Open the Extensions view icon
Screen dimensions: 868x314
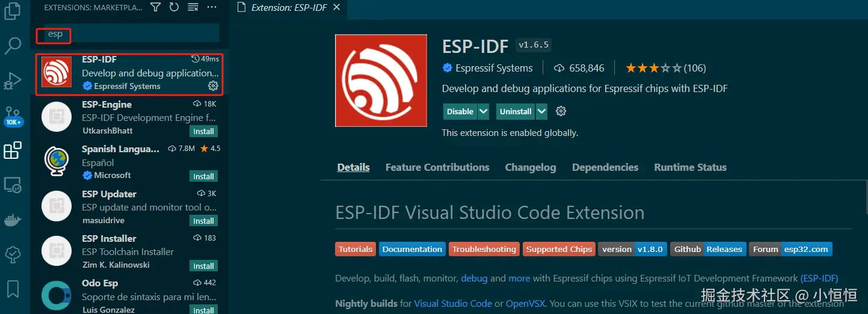[x=13, y=150]
